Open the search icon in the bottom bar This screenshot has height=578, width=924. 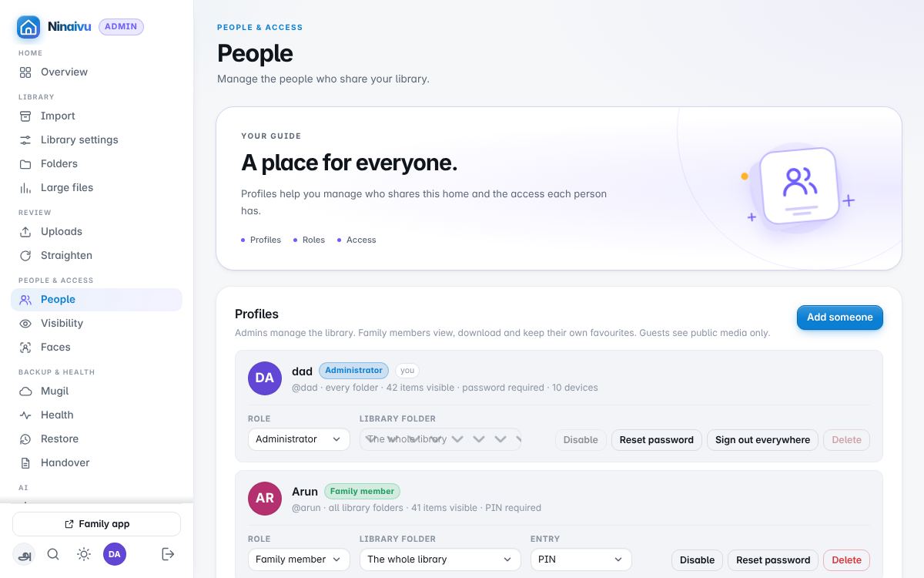[x=53, y=553]
